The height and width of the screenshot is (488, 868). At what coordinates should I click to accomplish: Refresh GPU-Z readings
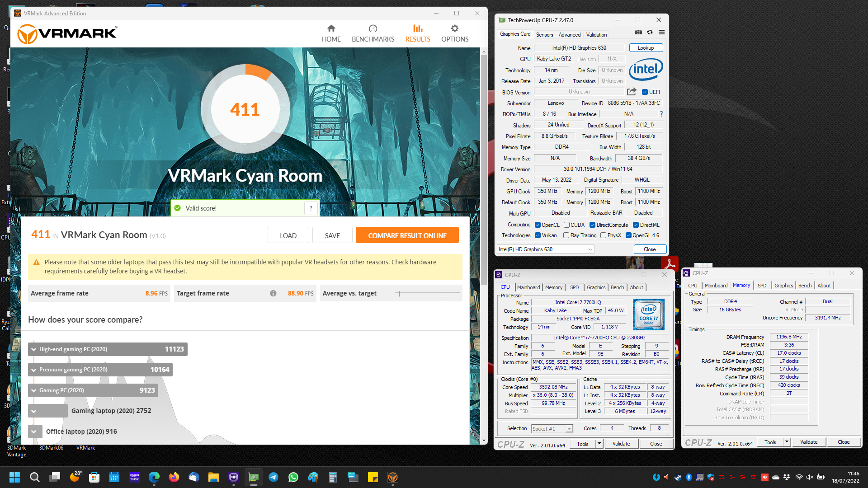point(650,32)
